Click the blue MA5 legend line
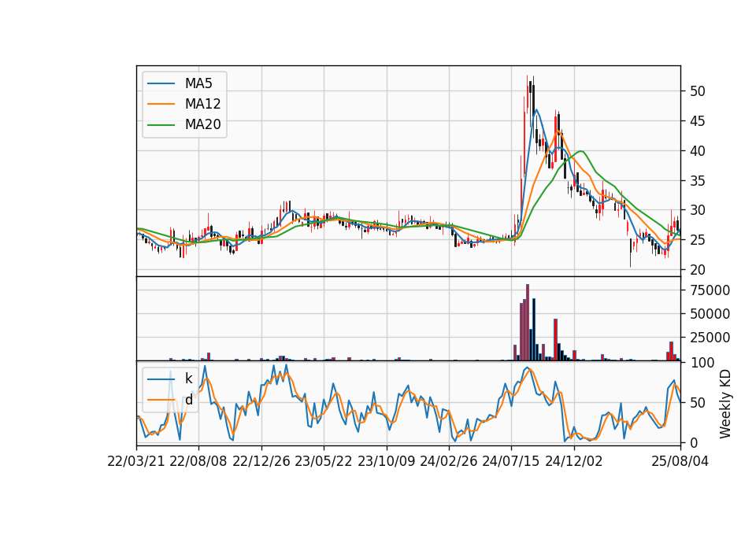This screenshot has height=543, width=756. [x=161, y=83]
